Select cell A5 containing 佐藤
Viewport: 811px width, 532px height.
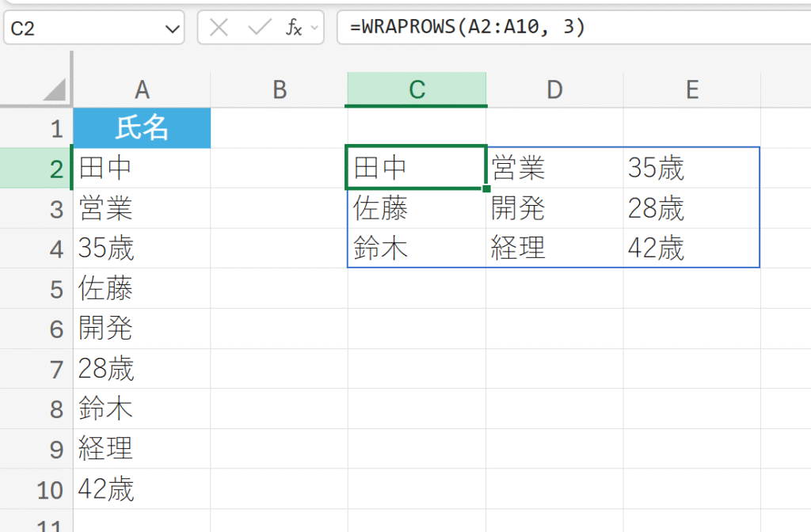click(142, 289)
